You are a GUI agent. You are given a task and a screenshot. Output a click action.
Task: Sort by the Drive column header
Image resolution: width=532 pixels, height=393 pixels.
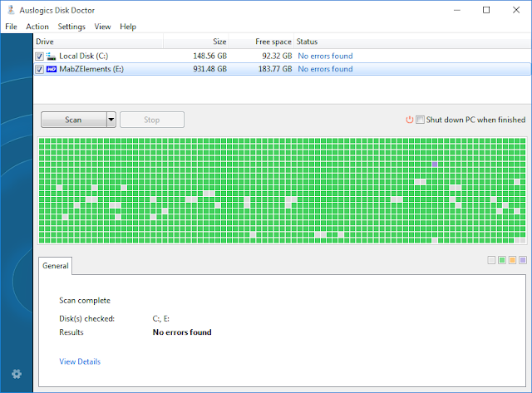pos(98,42)
